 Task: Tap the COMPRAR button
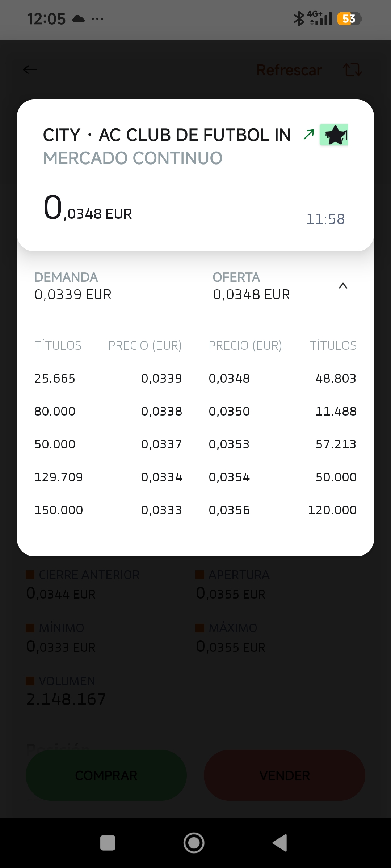click(106, 775)
